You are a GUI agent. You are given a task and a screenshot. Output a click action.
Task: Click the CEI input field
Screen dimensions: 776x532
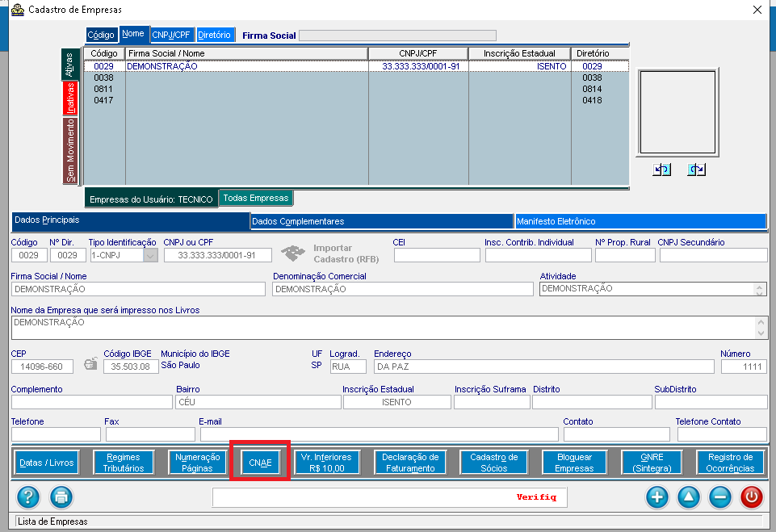point(437,255)
